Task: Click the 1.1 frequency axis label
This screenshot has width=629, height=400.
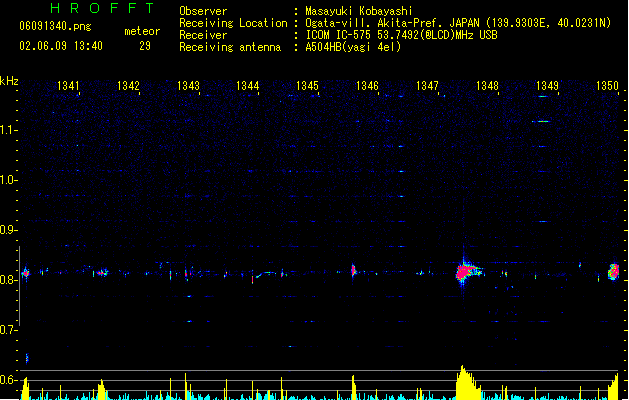Action: 8,130
